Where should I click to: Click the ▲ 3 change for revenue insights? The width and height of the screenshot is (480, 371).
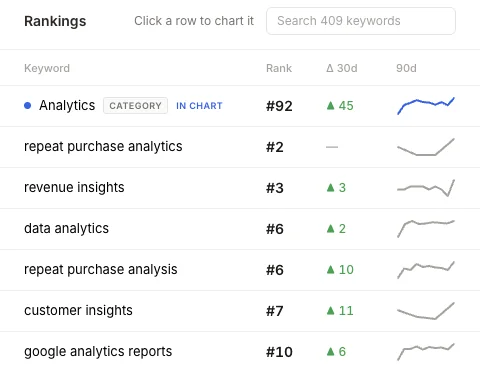[336, 188]
